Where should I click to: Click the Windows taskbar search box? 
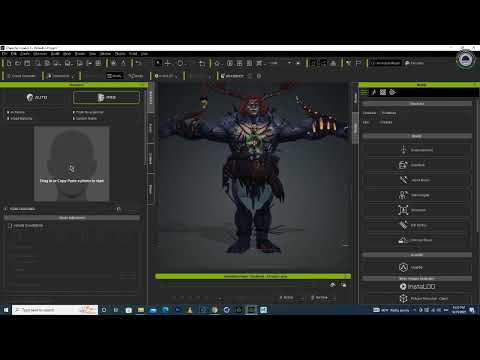(x=55, y=310)
